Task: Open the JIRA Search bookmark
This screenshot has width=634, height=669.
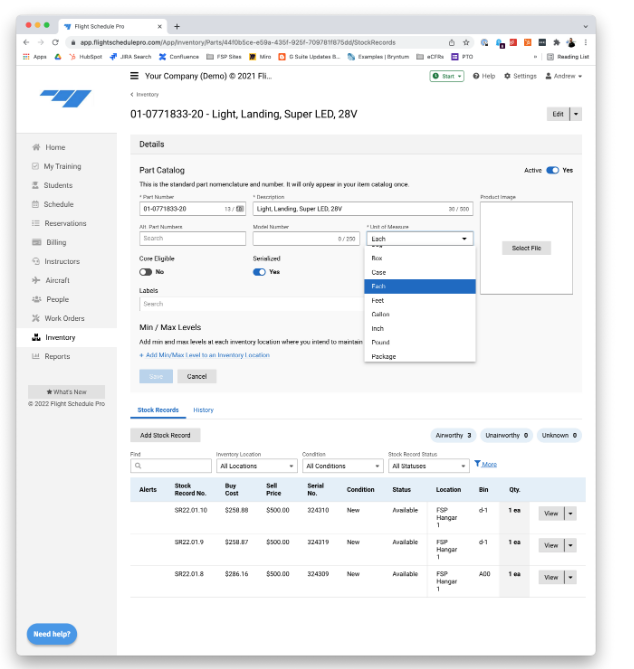Action: [x=131, y=57]
